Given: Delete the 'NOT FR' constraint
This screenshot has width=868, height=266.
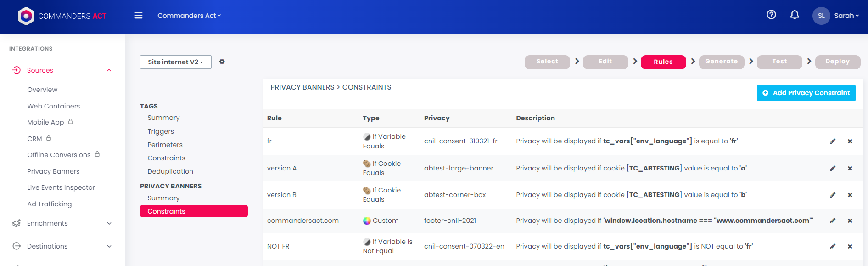Looking at the screenshot, I should (850, 246).
